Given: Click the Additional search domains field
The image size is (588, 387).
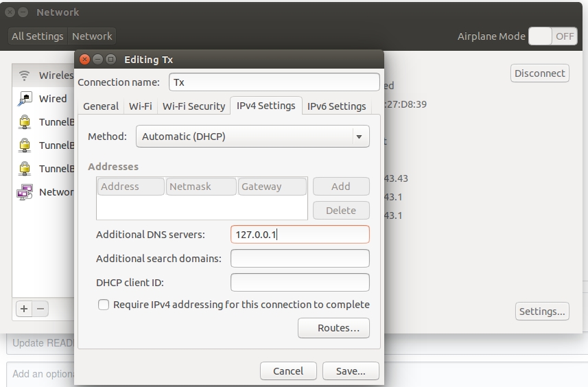Looking at the screenshot, I should pos(300,259).
